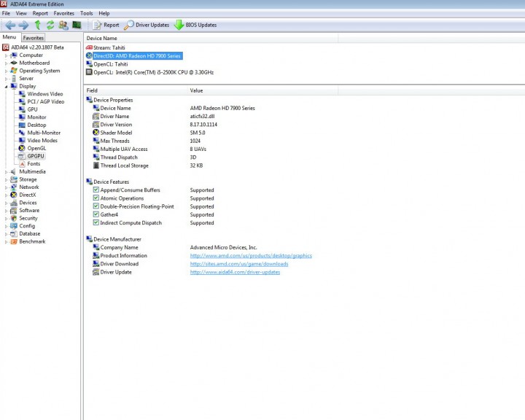Refresh the page using the green arrows icon
This screenshot has height=420, width=525.
click(x=50, y=25)
